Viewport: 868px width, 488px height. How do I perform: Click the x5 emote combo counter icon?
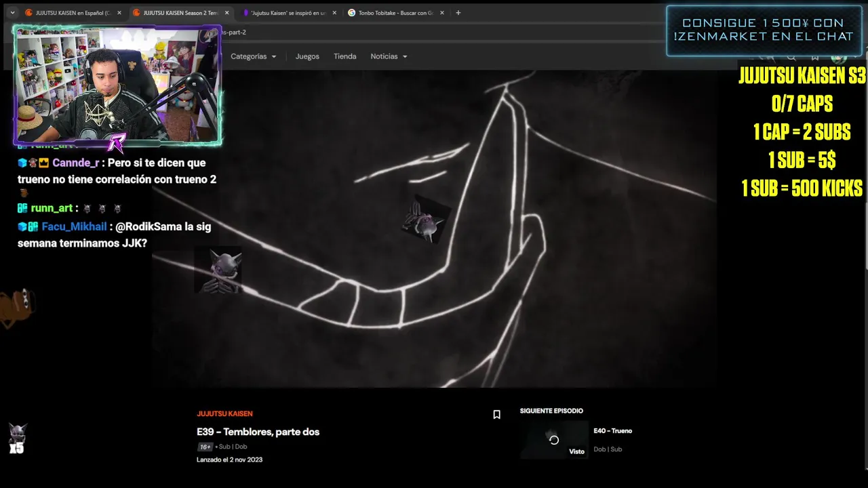16,439
